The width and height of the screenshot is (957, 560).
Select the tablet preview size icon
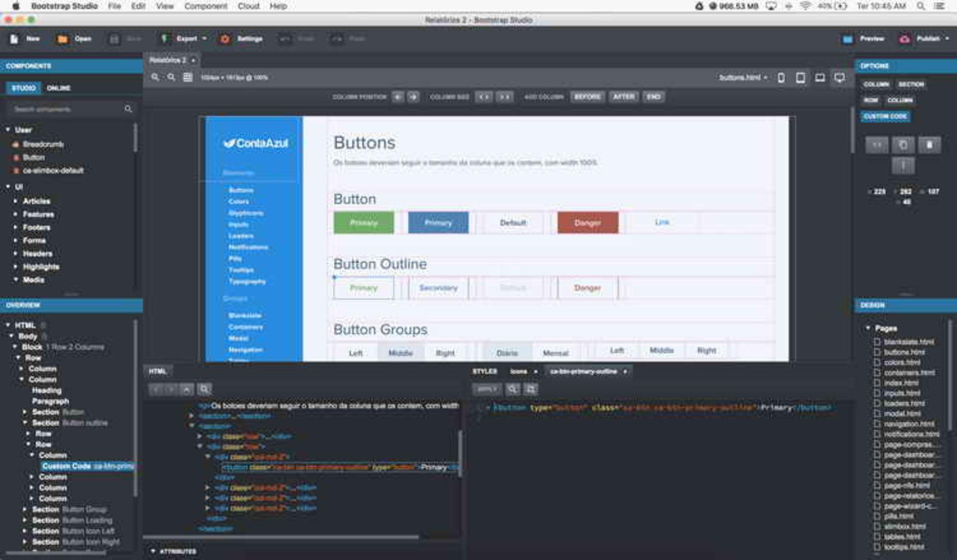tap(801, 78)
